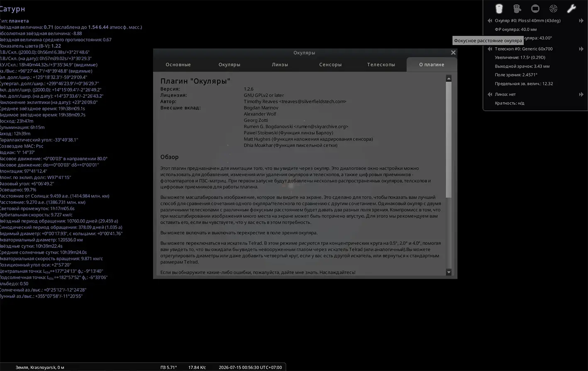Select the previous ocular with left arrow
Screen dimensions: 588x371
[x=490, y=21]
